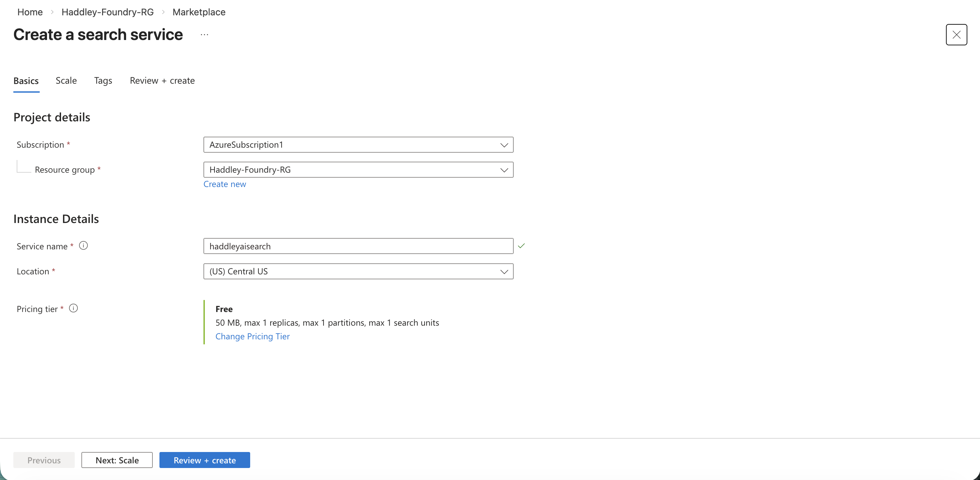The image size is (980, 480).
Task: Close the Create a search service pane
Action: pyautogui.click(x=956, y=35)
